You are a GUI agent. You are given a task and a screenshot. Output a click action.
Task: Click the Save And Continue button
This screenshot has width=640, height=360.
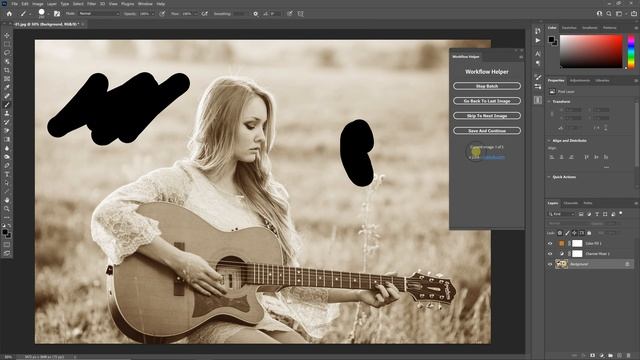(x=487, y=131)
